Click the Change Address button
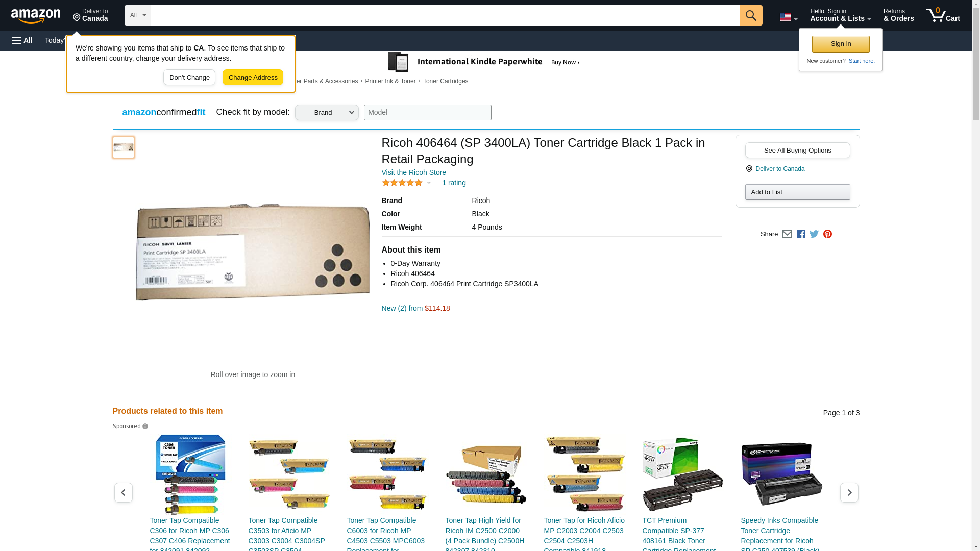The image size is (980, 551). click(x=253, y=78)
